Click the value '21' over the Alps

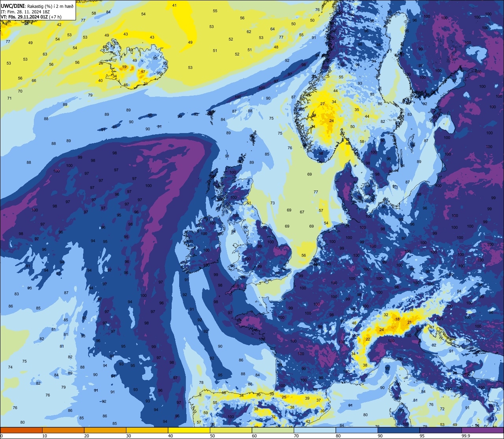[x=409, y=322]
